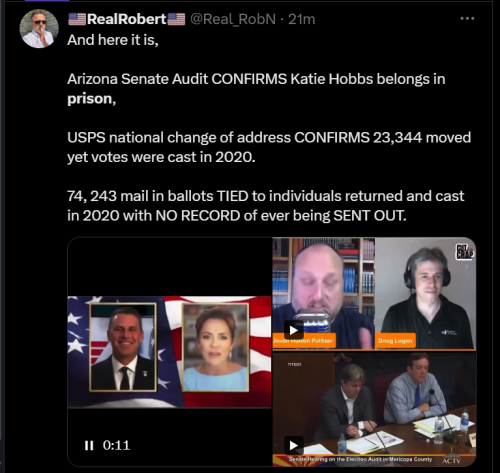Open the RealRobert profile avatar photo
500x473 pixels.
39,29
